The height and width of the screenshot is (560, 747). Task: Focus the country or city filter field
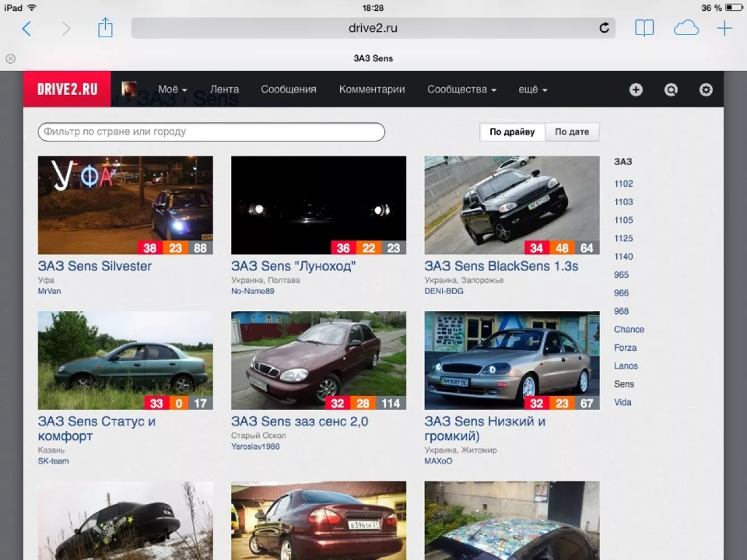coord(211,132)
